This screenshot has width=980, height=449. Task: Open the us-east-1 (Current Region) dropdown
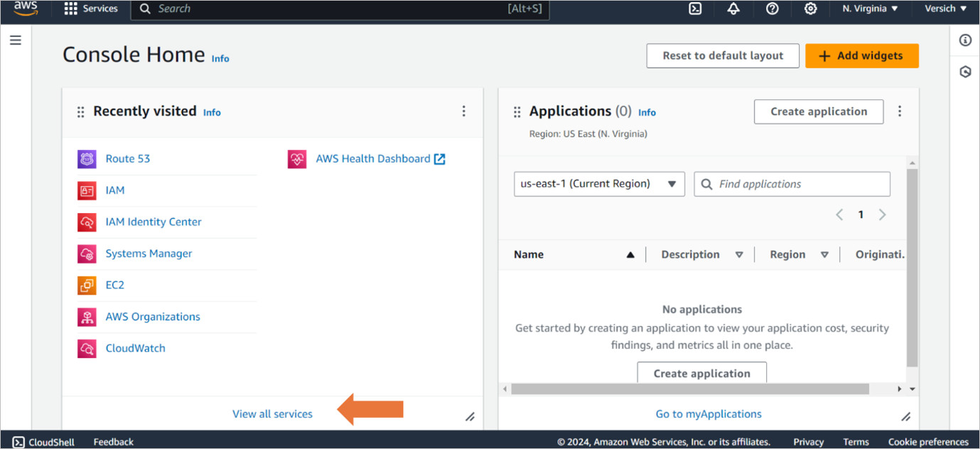pyautogui.click(x=599, y=184)
